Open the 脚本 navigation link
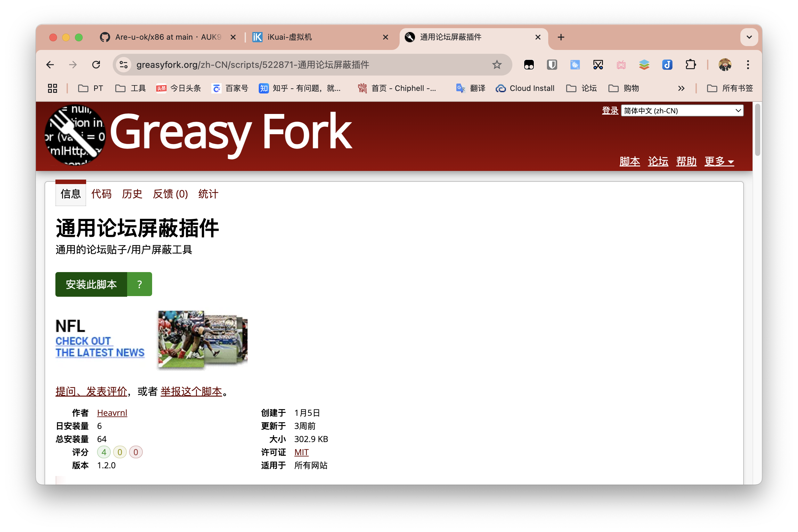The width and height of the screenshot is (798, 532). [629, 161]
